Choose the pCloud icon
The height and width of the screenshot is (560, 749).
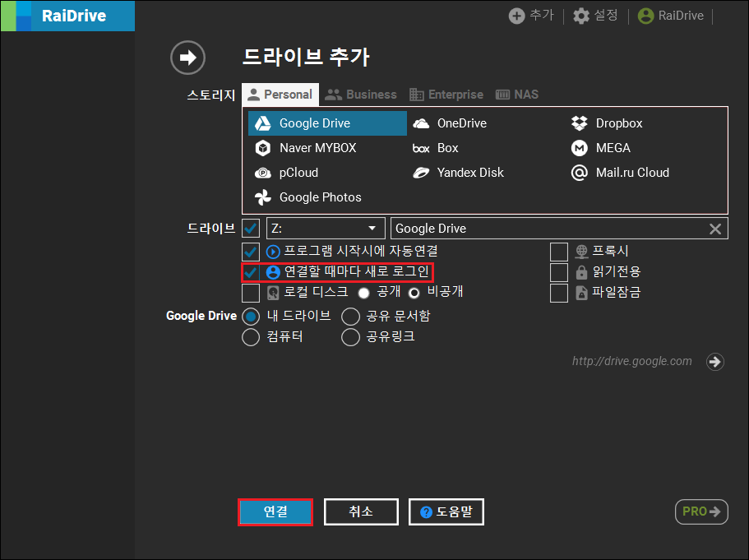[x=263, y=173]
